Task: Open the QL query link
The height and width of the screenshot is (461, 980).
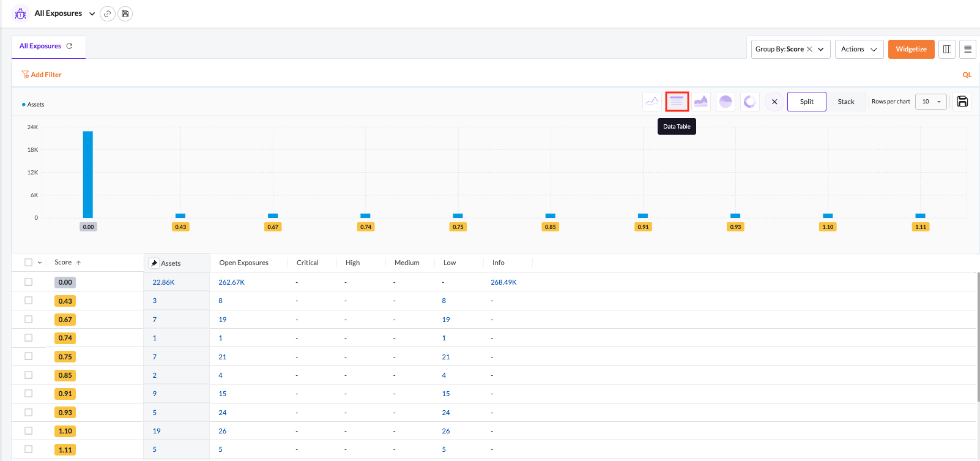Action: tap(967, 75)
